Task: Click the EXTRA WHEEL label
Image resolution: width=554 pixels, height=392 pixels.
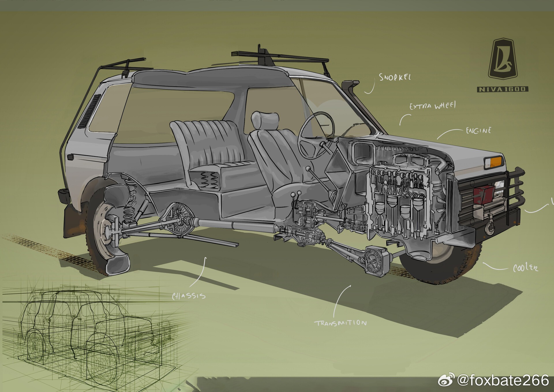Action: tap(432, 106)
